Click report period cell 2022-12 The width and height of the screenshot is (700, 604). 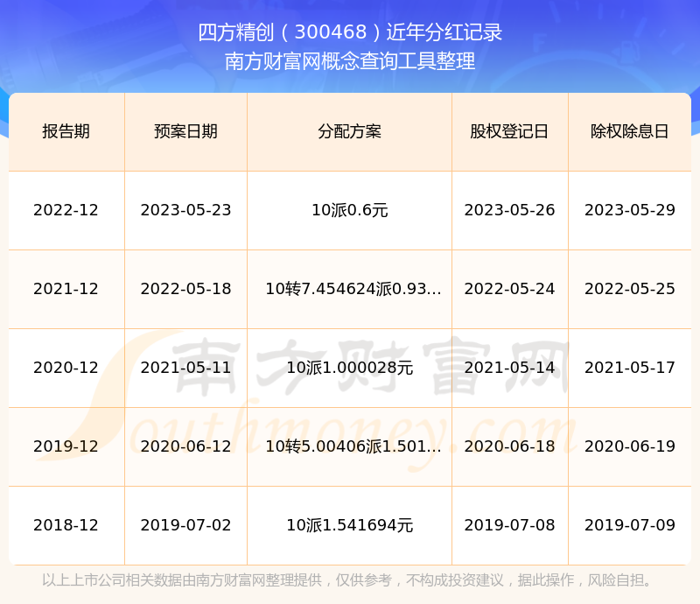pyautogui.click(x=66, y=210)
